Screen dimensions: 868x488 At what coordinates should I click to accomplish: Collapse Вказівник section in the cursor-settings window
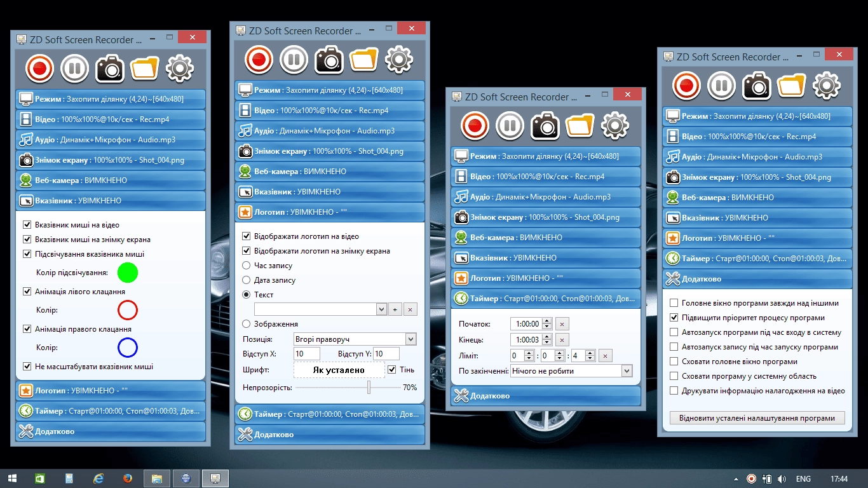point(111,201)
